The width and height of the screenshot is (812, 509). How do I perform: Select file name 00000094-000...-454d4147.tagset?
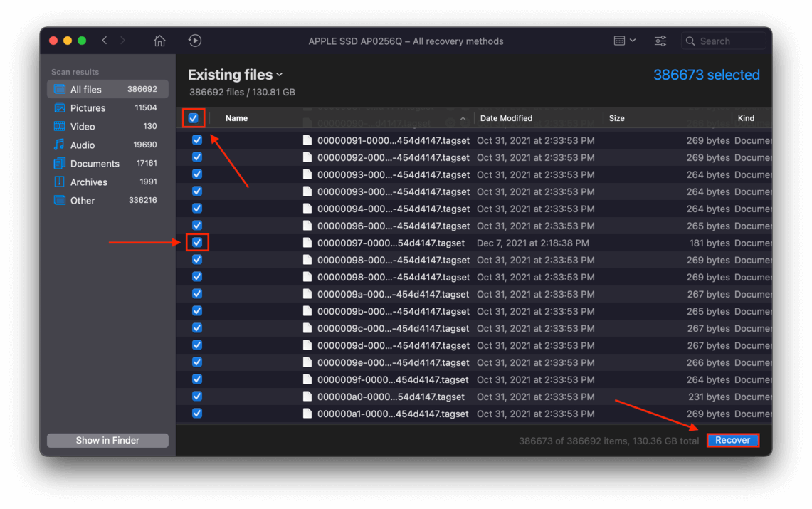tap(394, 209)
